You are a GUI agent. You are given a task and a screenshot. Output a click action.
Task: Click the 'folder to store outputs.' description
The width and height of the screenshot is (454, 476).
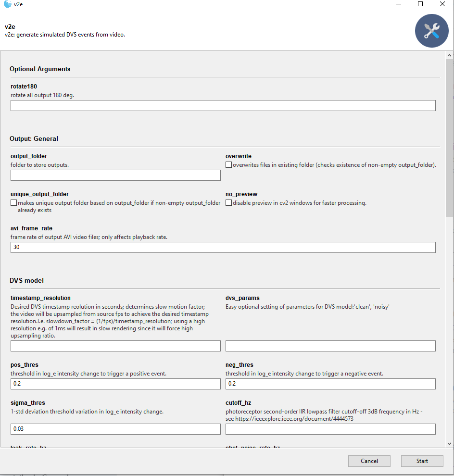point(39,165)
